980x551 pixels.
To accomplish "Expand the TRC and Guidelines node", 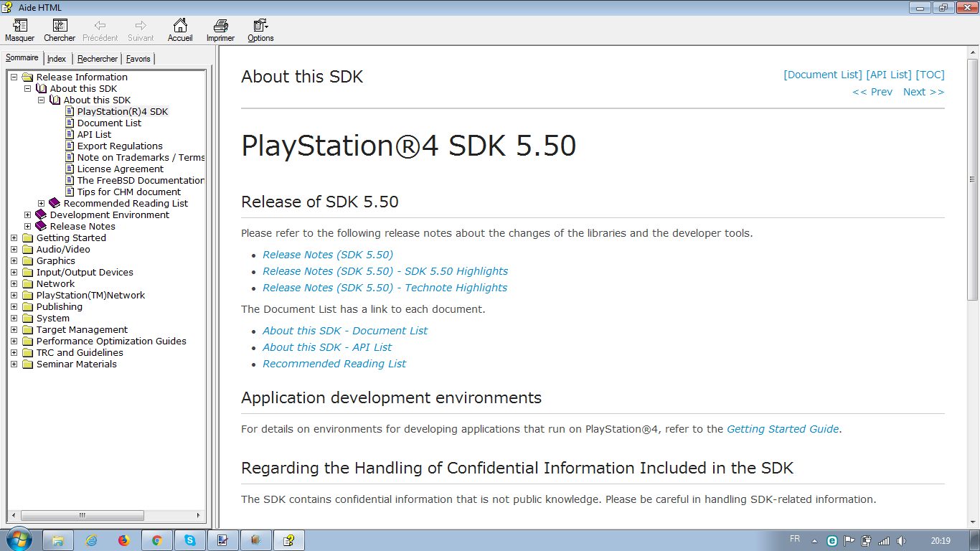I will point(14,352).
